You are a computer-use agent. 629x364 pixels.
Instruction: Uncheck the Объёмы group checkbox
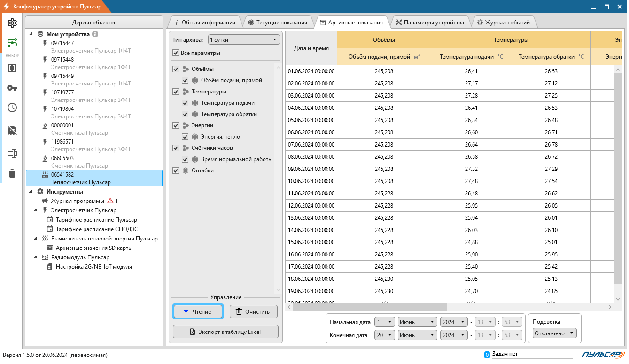[176, 69]
